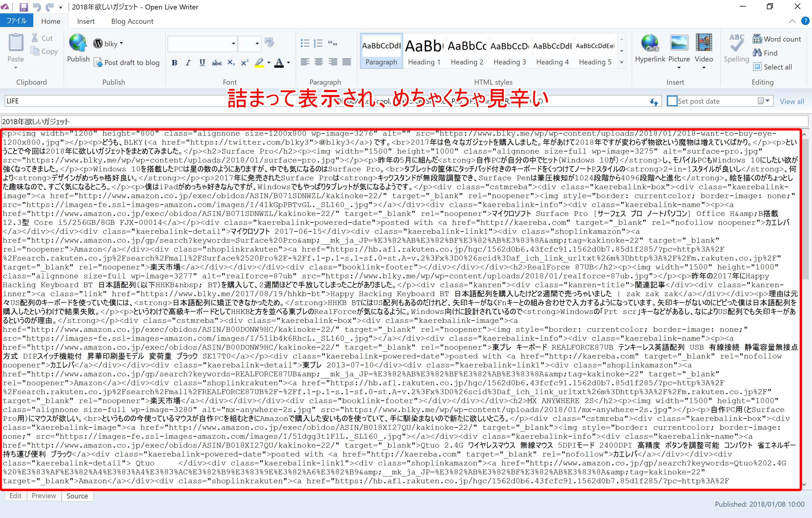
Task: Collapse the ribbon with the chevron
Action: pos(792,21)
